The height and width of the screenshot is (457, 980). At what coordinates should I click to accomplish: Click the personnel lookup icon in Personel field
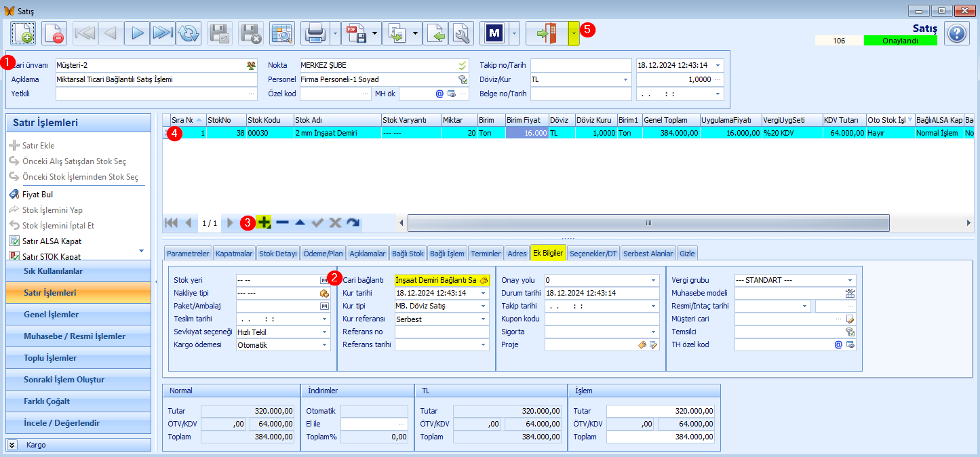(463, 79)
